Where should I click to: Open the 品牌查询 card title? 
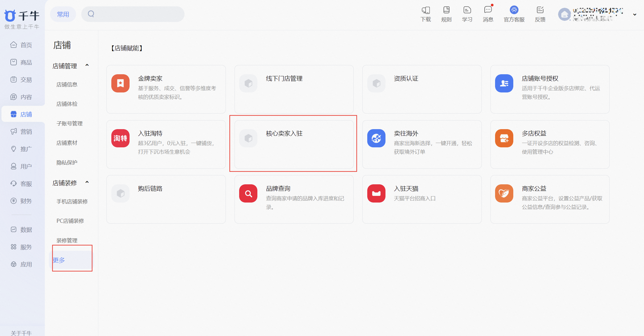278,189
